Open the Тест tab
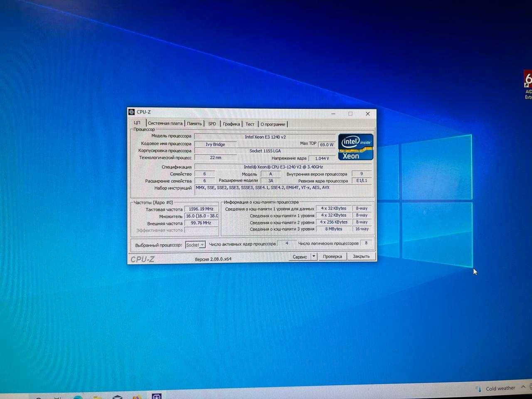The width and height of the screenshot is (532, 399). coord(250,124)
